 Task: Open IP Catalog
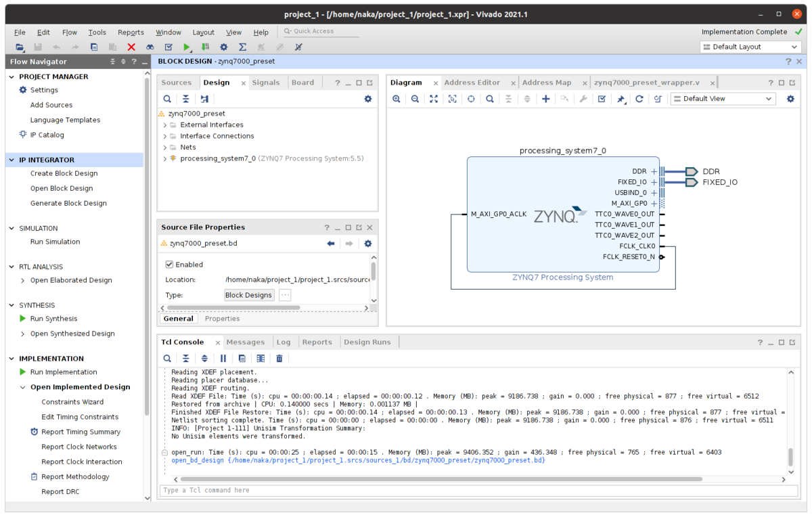pyautogui.click(x=47, y=135)
